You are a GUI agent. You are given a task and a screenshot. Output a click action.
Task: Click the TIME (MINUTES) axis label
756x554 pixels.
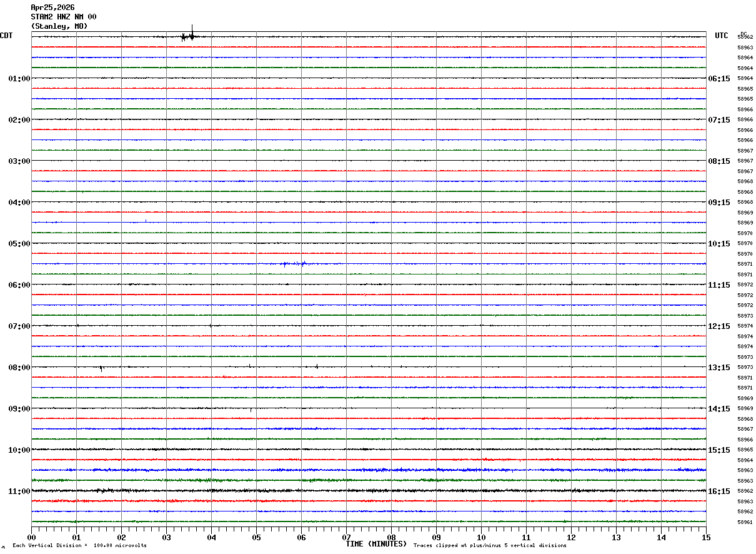(376, 544)
